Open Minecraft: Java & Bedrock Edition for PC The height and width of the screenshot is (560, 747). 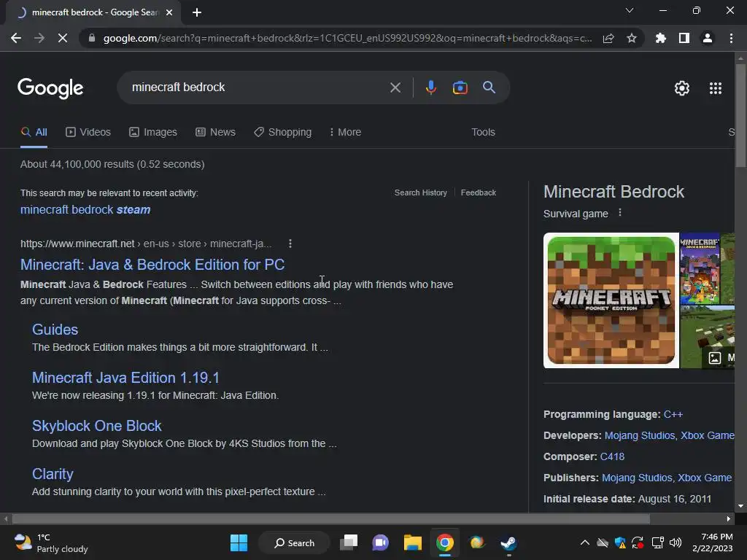click(x=152, y=265)
